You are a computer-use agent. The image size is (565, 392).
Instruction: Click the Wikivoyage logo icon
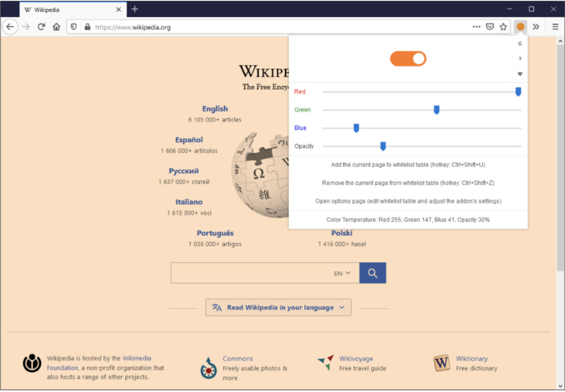[x=326, y=363]
